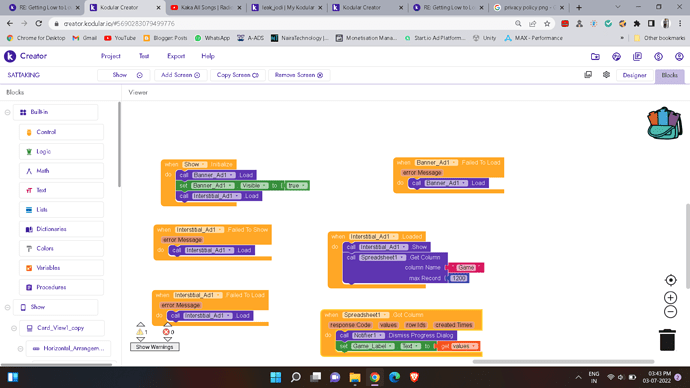
Task: Open File Explorer from the taskbar
Action: point(355,377)
